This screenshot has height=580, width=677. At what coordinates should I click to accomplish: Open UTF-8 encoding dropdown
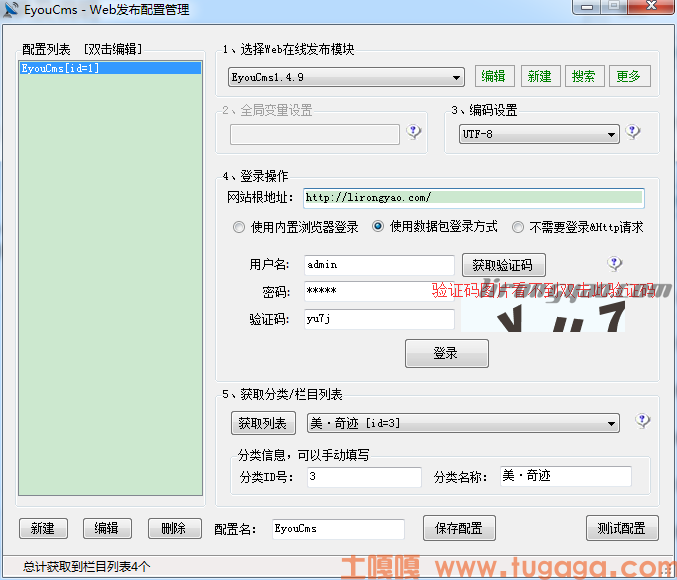pos(539,134)
